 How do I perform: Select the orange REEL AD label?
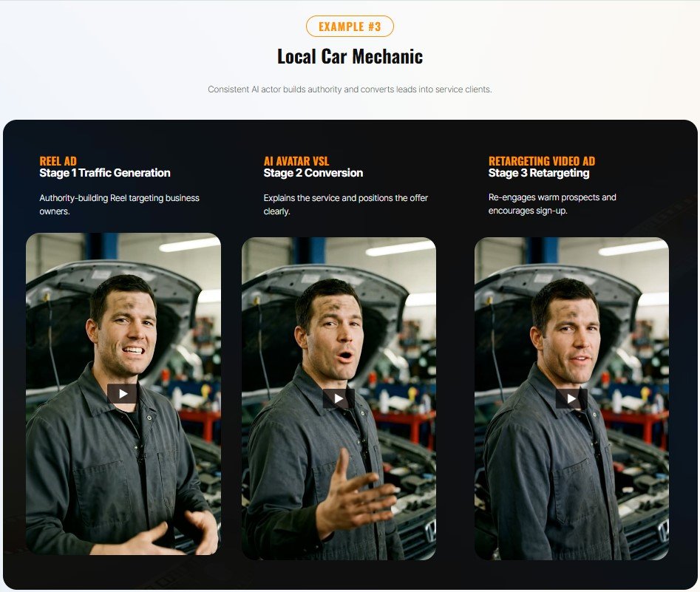click(x=58, y=161)
